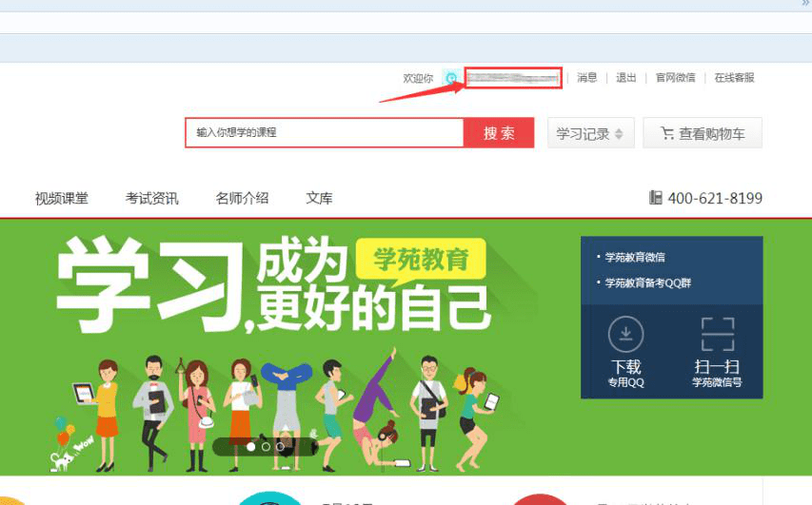Click the 查看购物车 button

click(x=703, y=133)
